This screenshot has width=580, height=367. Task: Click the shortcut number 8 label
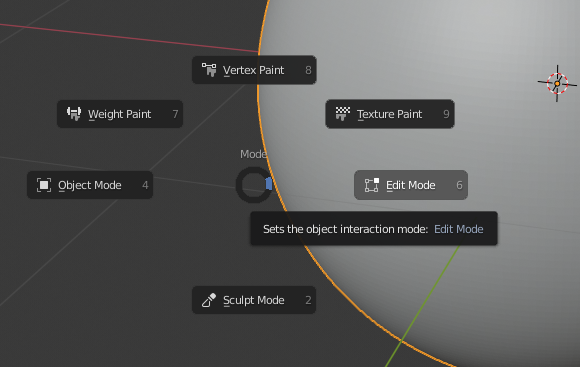(x=308, y=70)
